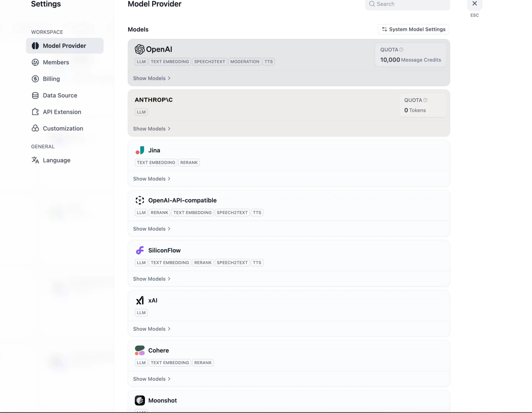This screenshot has width=532, height=413.
Task: Click the Anthropic quota help icon
Action: 425,100
